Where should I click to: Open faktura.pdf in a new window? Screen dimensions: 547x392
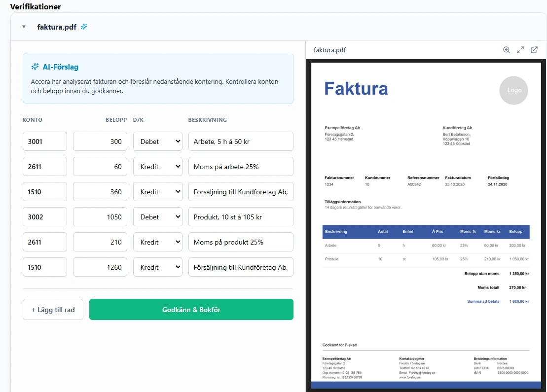pyautogui.click(x=534, y=50)
